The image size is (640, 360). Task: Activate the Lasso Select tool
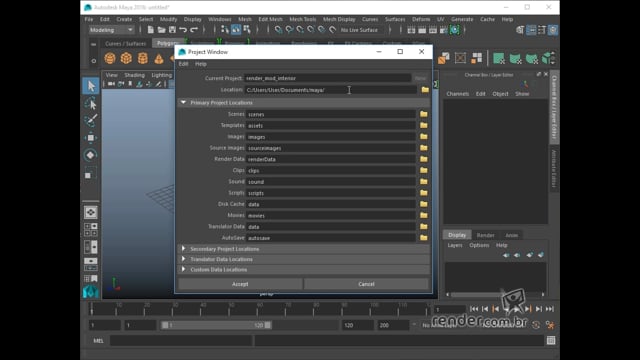click(x=91, y=104)
